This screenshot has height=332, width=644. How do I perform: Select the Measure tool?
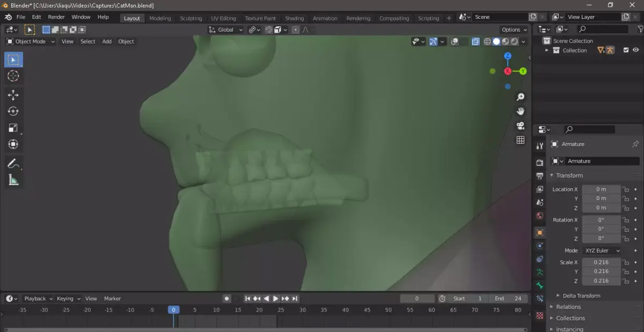tap(13, 180)
